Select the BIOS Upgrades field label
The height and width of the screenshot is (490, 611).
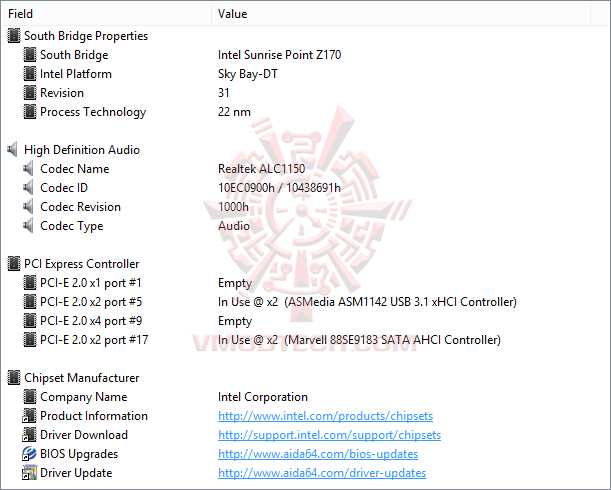click(x=79, y=454)
